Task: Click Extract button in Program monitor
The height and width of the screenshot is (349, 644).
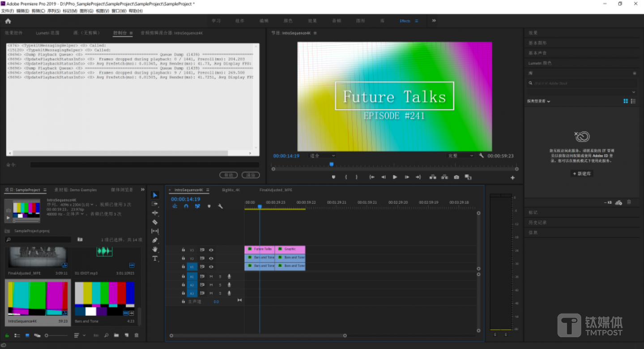Action: click(x=444, y=177)
